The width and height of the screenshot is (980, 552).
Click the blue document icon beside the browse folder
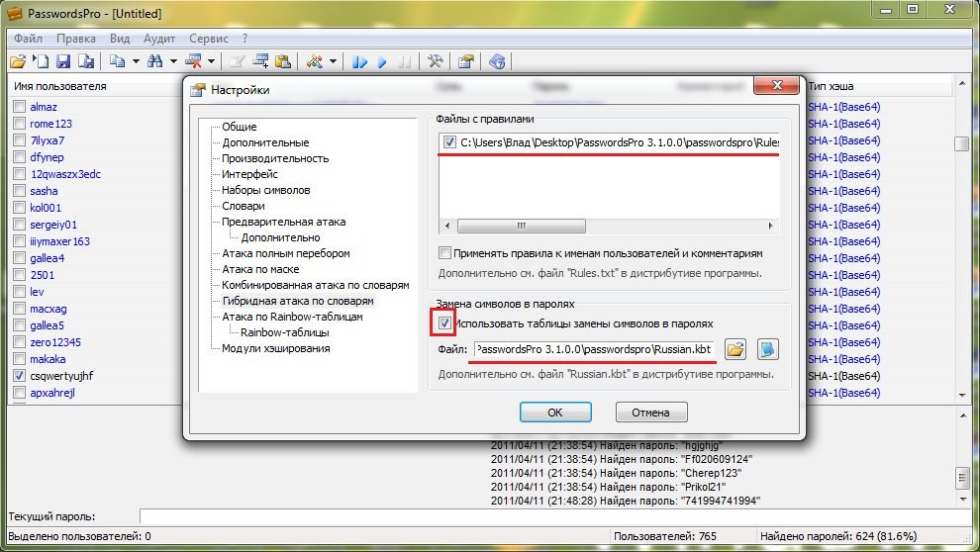767,349
